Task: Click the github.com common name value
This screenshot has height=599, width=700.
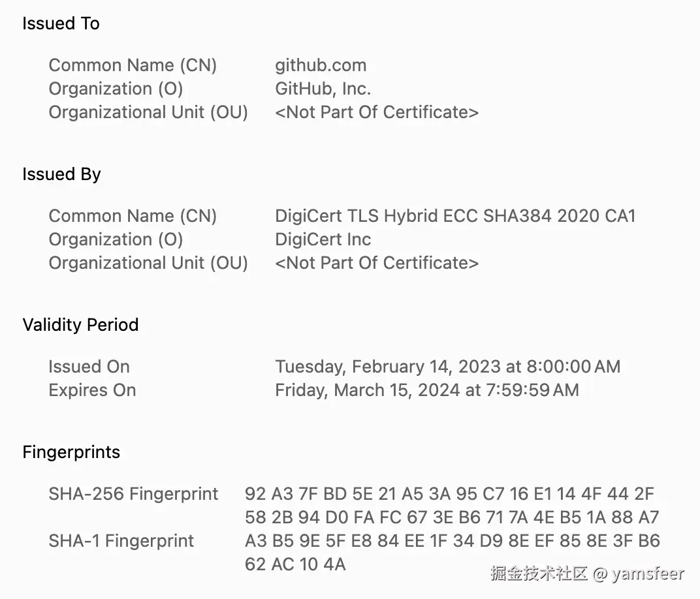Action: 321,65
